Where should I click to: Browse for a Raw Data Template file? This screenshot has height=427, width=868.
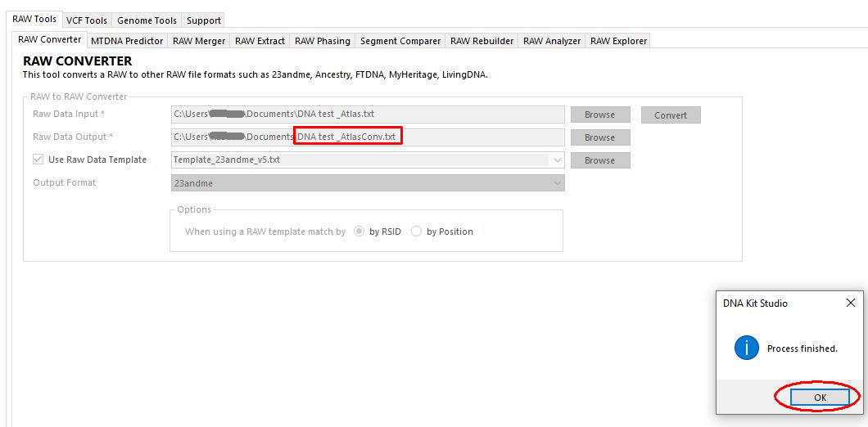(x=599, y=160)
